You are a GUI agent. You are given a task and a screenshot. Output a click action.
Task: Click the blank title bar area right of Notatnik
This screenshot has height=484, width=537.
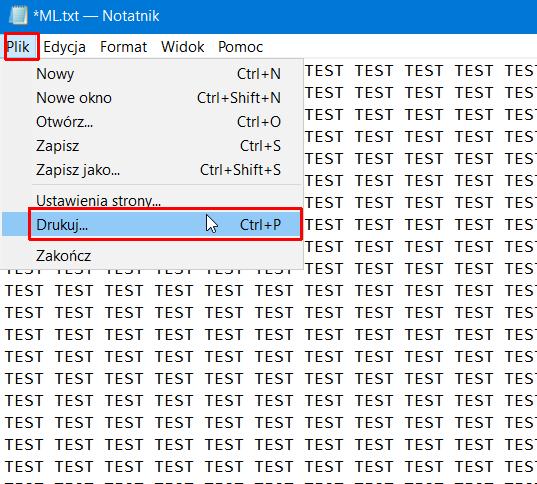click(348, 16)
